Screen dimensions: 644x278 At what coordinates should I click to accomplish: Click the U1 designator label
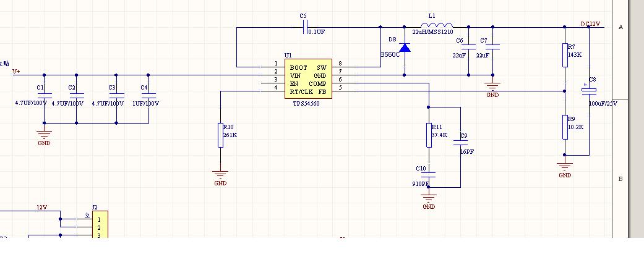tap(288, 56)
